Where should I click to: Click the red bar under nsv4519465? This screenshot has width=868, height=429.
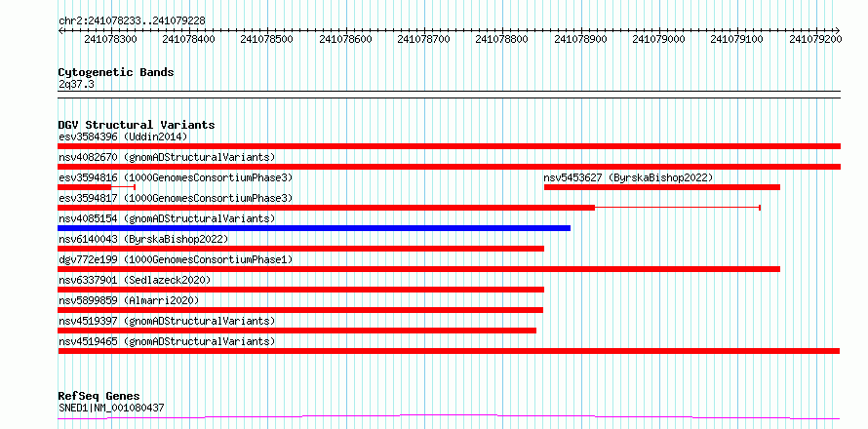tap(449, 351)
